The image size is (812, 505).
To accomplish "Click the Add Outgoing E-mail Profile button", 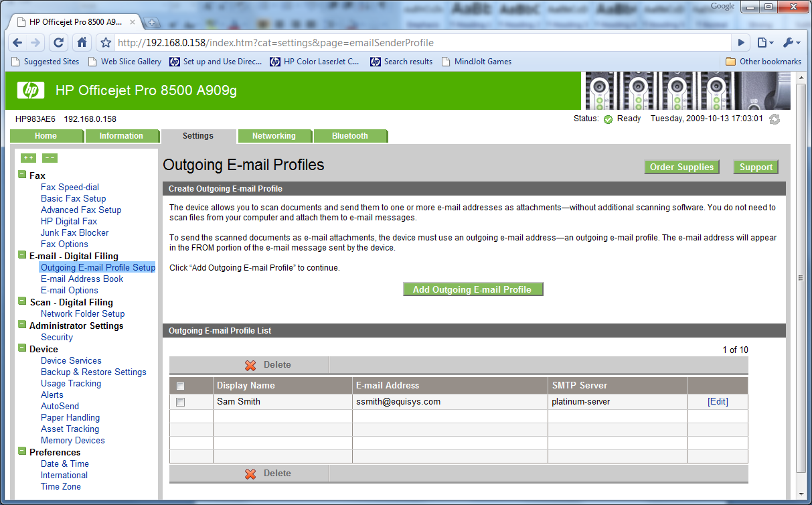I will tap(473, 289).
